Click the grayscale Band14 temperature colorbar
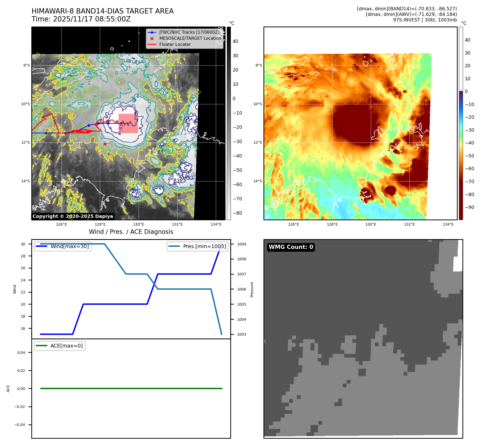Image resolution: width=481 pixels, height=448 pixels. coord(229,123)
